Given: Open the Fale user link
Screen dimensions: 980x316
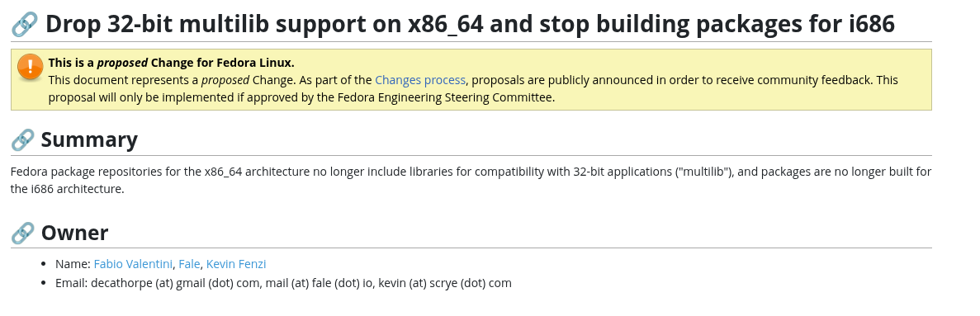Looking at the screenshot, I should tap(189, 264).
